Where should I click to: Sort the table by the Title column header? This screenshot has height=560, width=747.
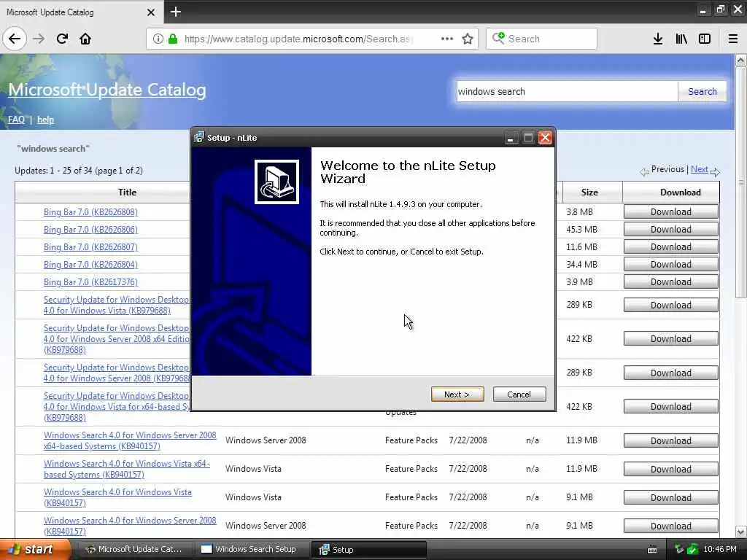(x=127, y=192)
